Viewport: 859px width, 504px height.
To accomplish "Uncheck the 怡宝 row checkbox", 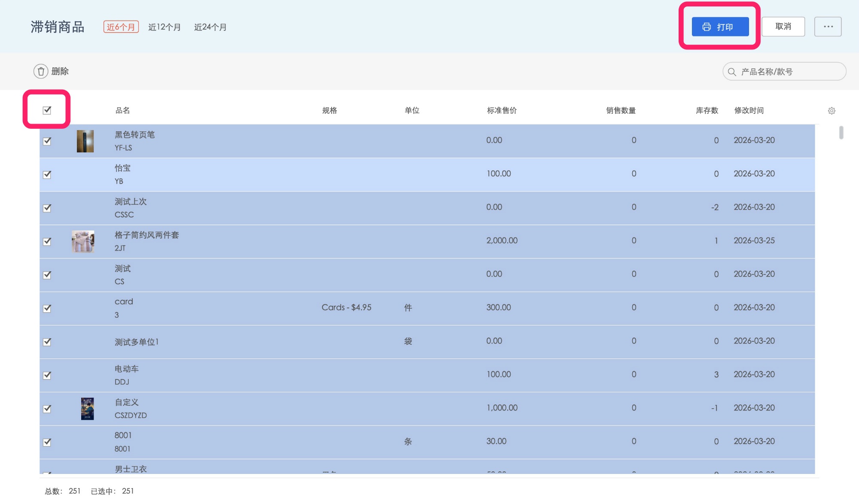I will tap(47, 174).
